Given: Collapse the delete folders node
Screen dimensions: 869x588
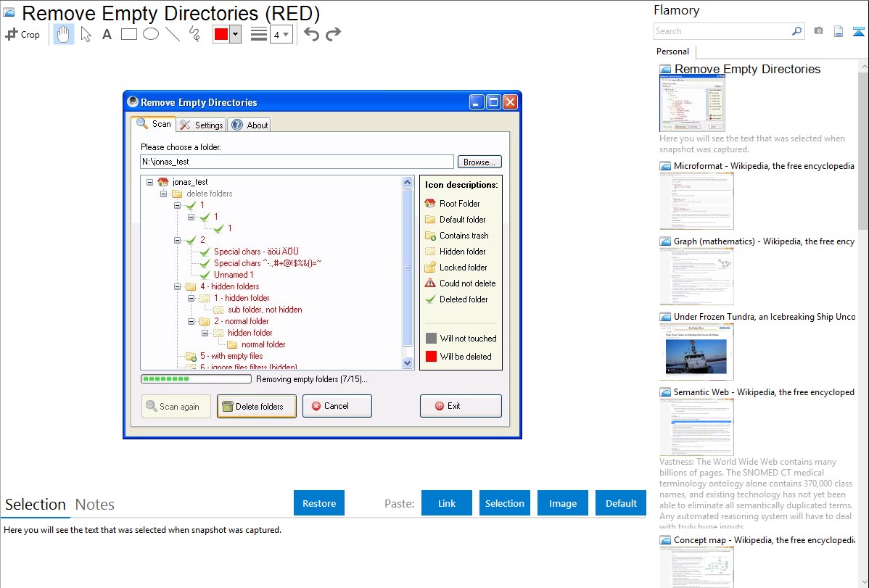Looking at the screenshot, I should (x=163, y=194).
